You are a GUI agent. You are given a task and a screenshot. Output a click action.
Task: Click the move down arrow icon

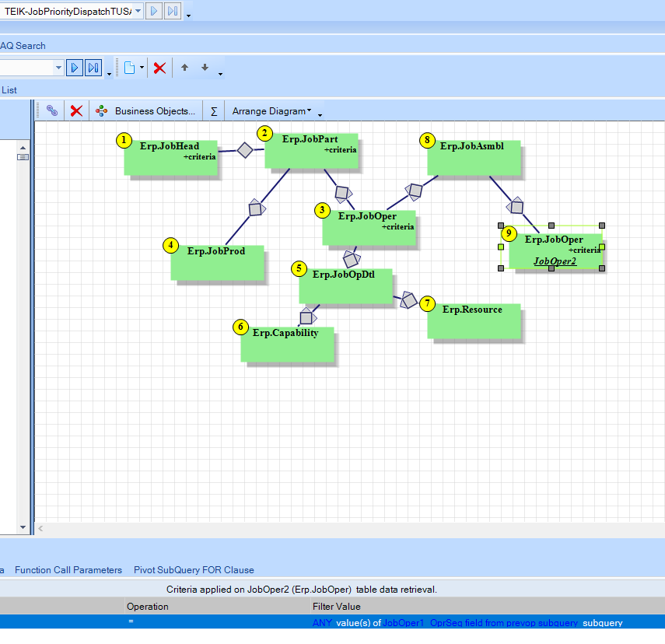(x=203, y=68)
